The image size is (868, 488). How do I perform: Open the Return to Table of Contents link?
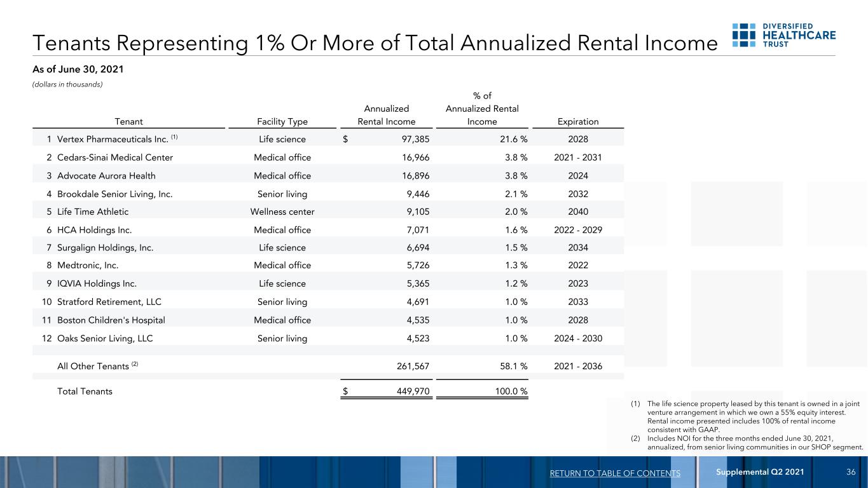(x=614, y=473)
